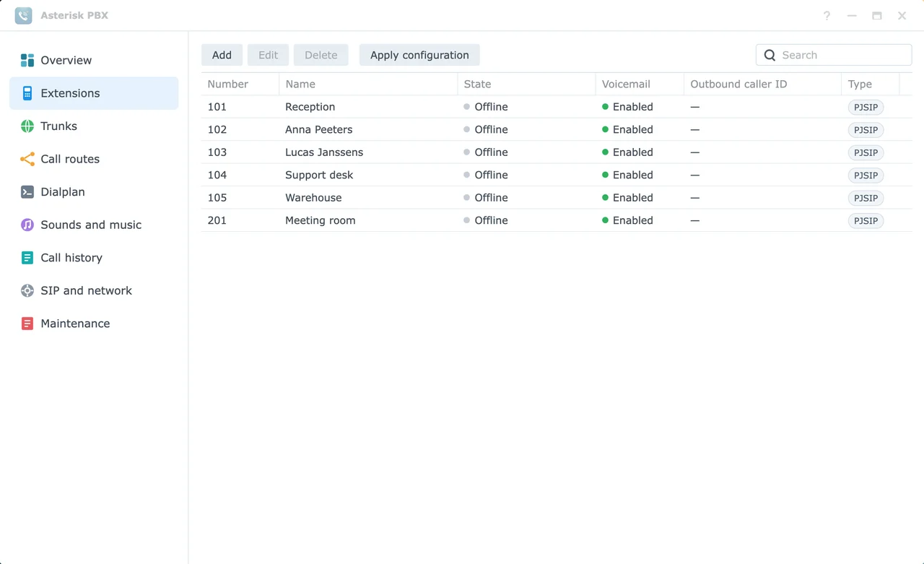Click the Enabled voicemail status for Warehouse
Screen dimensions: 924x564
click(x=627, y=198)
